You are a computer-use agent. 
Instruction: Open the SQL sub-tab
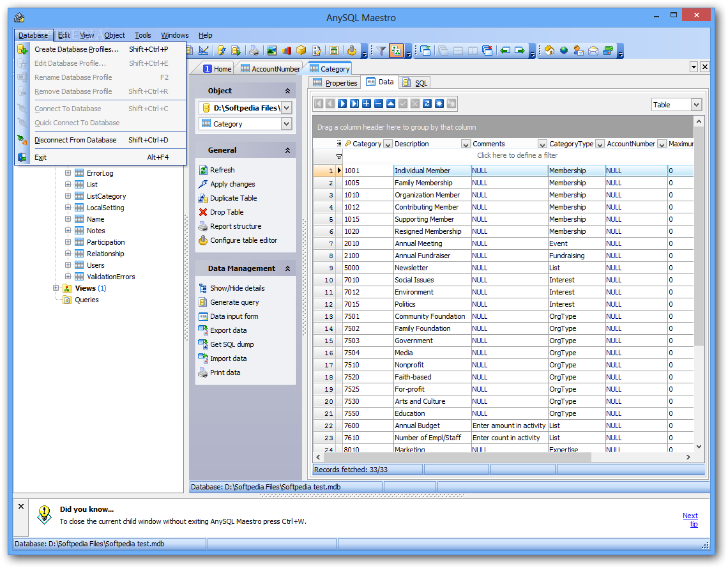(415, 82)
